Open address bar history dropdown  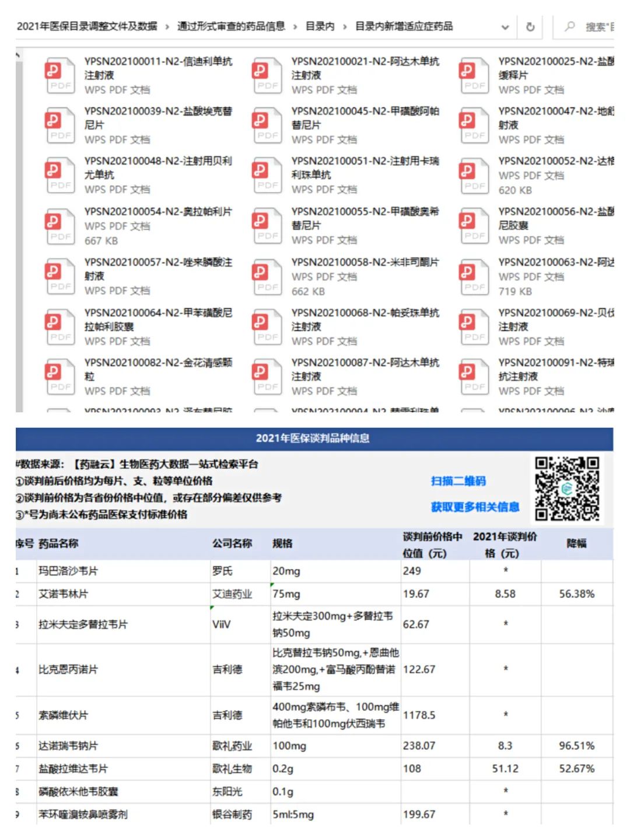coord(505,27)
